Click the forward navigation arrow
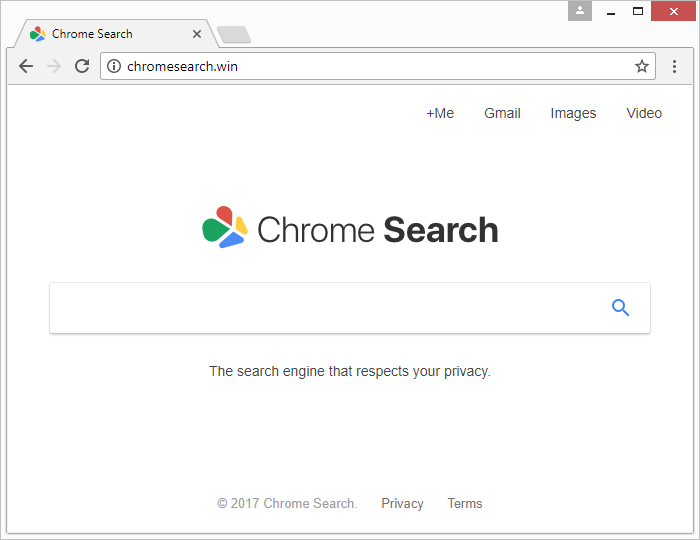This screenshot has width=700, height=540. pyautogui.click(x=54, y=67)
